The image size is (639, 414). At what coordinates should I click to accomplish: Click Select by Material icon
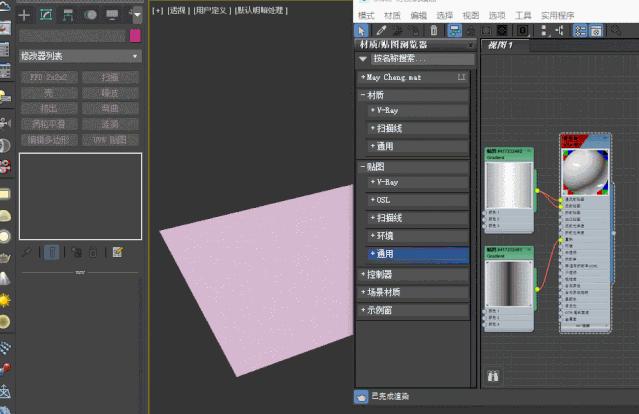[x=616, y=31]
